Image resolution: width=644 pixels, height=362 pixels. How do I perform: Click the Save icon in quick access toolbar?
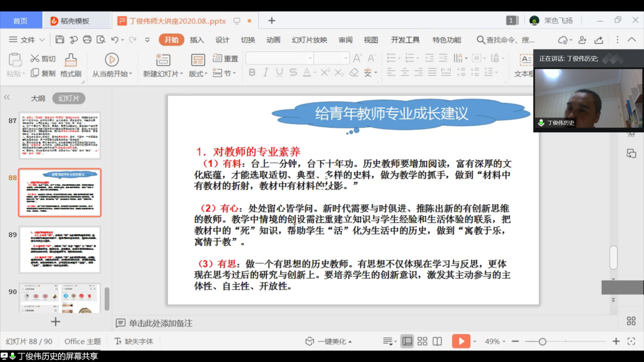[x=60, y=40]
